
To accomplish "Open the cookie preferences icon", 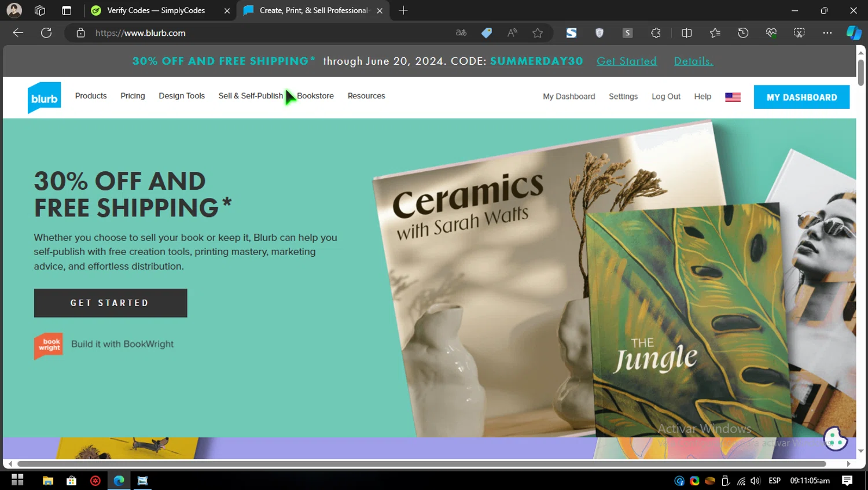I will 835,439.
